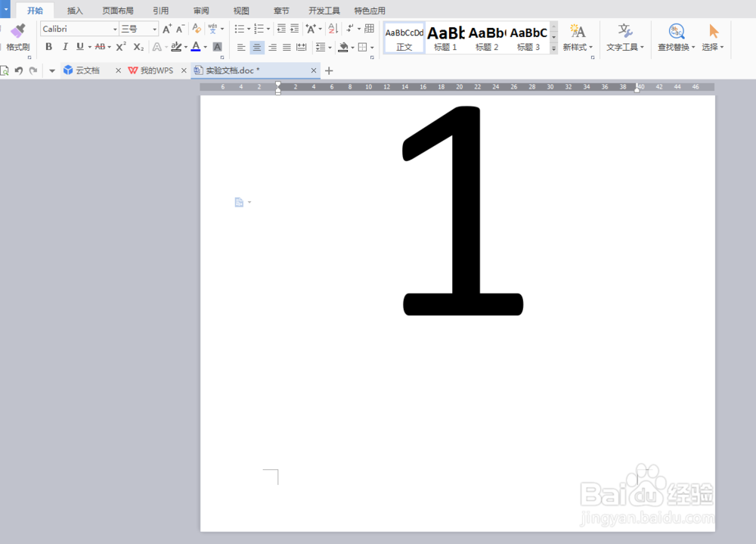Image resolution: width=756 pixels, height=544 pixels.
Task: Click the 选择 cursor tool
Action: click(713, 38)
